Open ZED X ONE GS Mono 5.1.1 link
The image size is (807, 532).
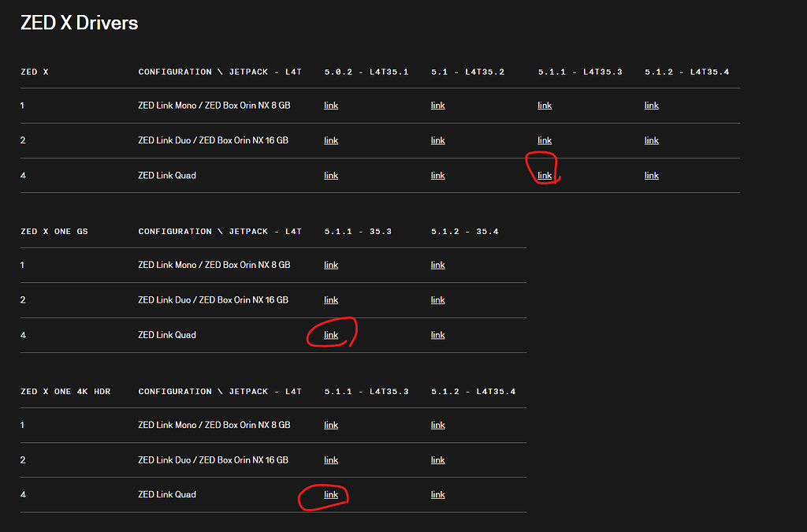tap(330, 264)
